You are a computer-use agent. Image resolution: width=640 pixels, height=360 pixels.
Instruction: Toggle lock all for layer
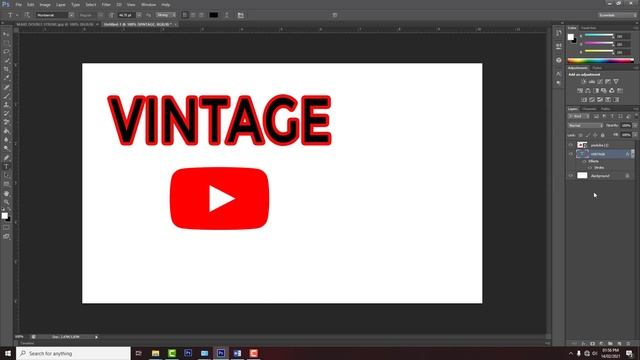(602, 135)
